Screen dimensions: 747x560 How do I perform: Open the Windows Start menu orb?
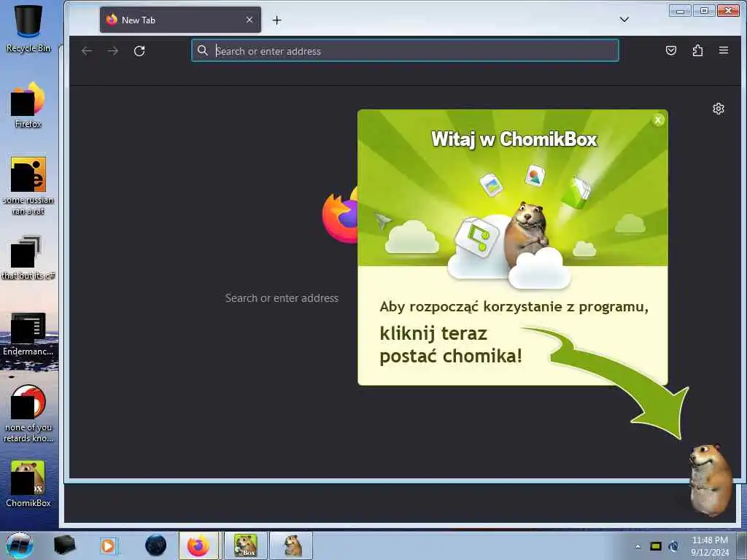[x=19, y=545]
